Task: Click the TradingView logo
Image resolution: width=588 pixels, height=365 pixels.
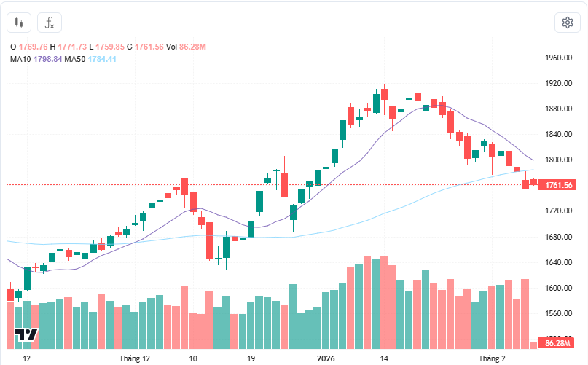Action: coord(26,335)
